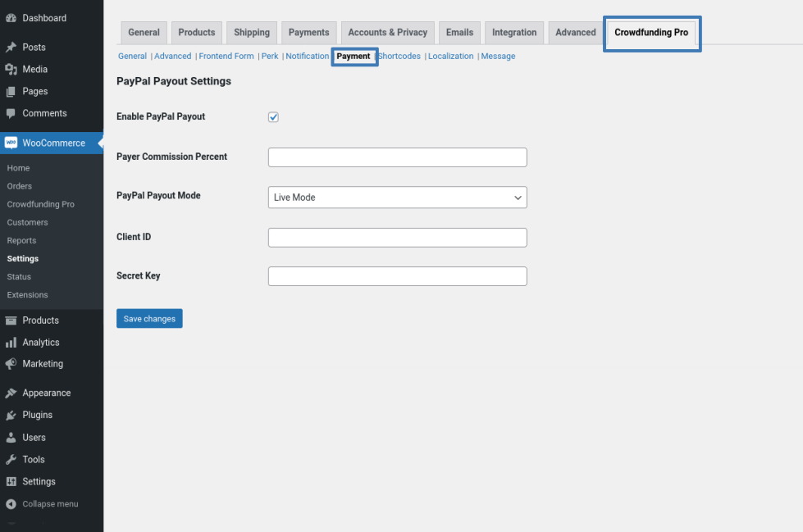Open WooCommerce Settings submenu item
Screen dimensions: 803x532
tap(23, 258)
